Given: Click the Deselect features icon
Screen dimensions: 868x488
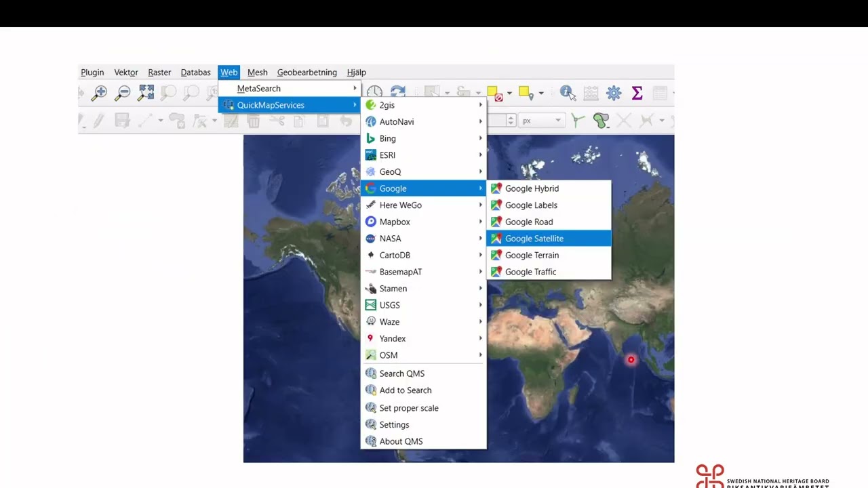Looking at the screenshot, I should tap(494, 94).
